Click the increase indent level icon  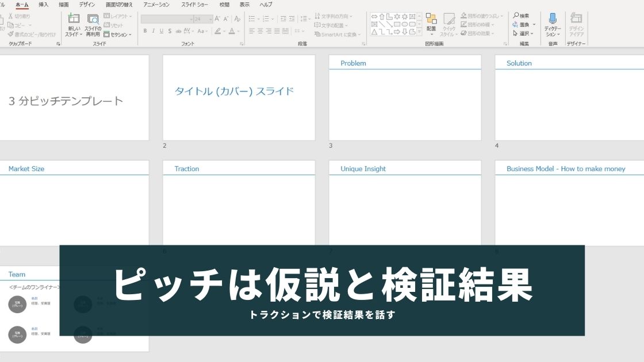[292, 18]
